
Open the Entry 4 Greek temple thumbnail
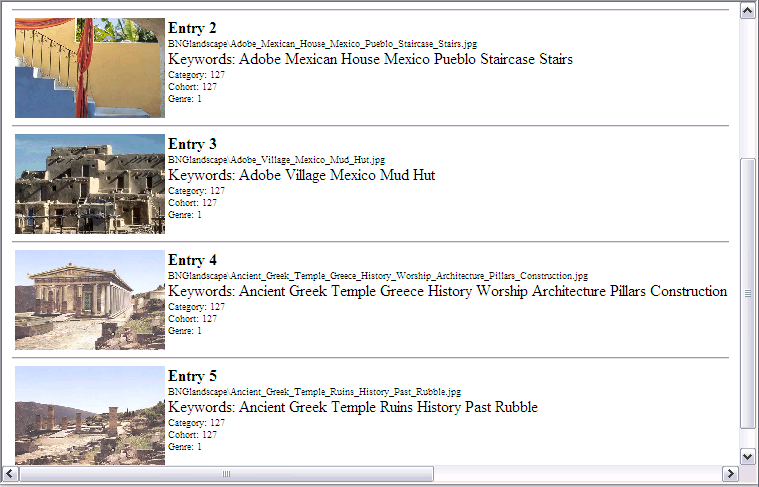90,300
